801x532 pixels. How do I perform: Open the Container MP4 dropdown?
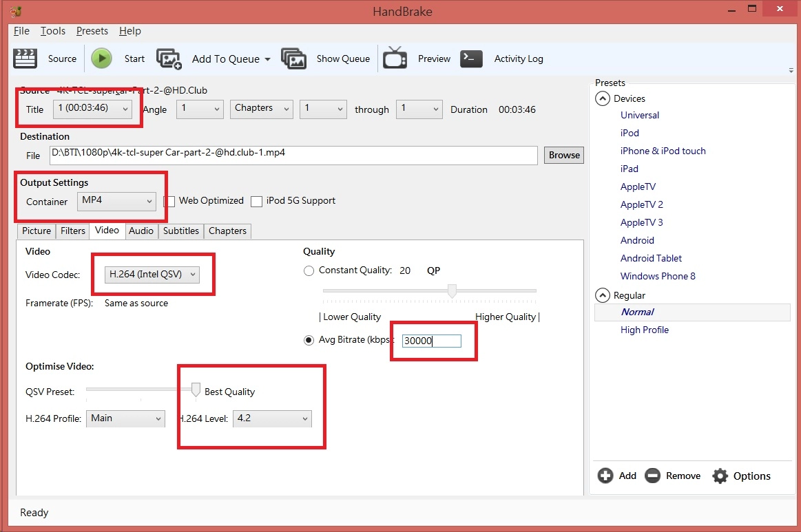pos(116,201)
